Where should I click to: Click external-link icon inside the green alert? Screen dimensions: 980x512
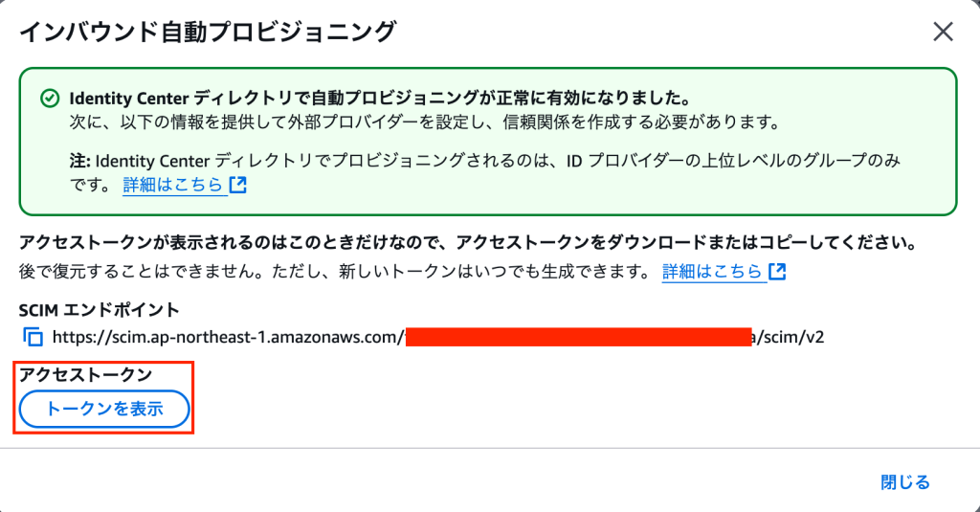pos(238,185)
